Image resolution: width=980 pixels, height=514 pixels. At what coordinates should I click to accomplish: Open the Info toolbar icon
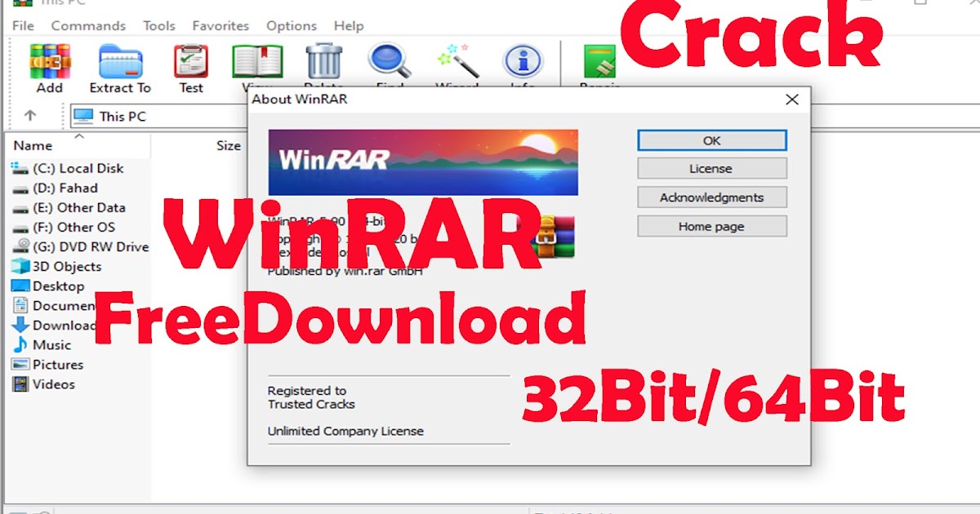523,60
